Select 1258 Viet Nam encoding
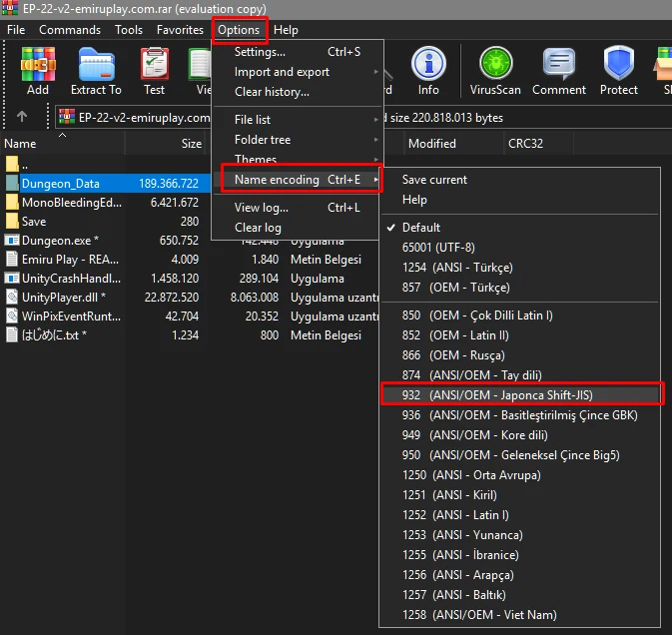Screen dimensions: 672x635 pyautogui.click(x=519, y=614)
